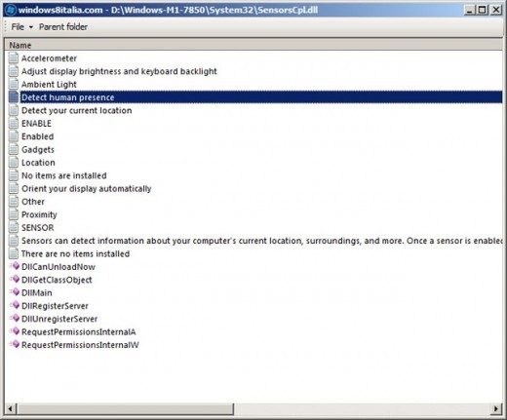Screen dimensions: 507x420
Task: Click the scroll left arrow button
Action: 10,408
